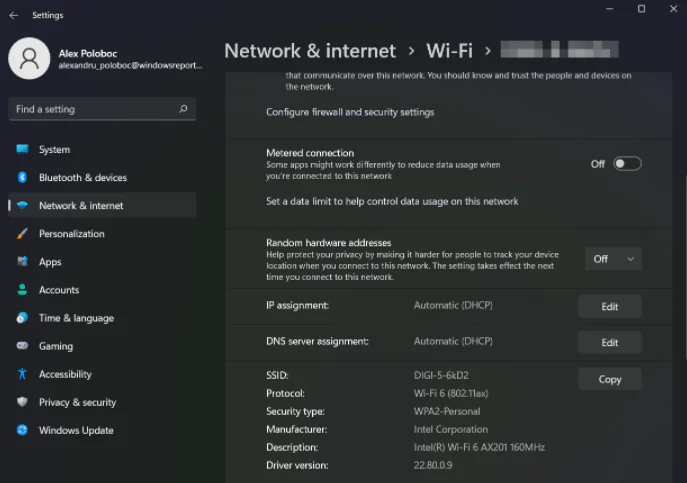Edit the IP assignment
Image resolution: width=687 pixels, height=483 pixels.
pos(609,307)
